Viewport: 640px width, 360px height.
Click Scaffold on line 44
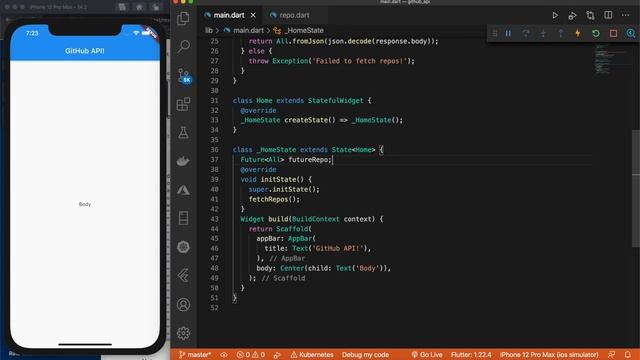[x=292, y=229]
